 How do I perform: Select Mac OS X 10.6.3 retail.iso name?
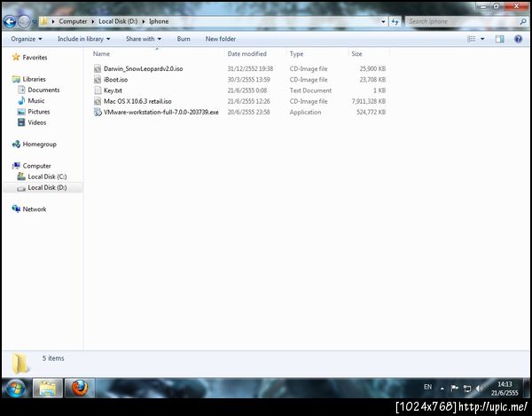click(137, 101)
